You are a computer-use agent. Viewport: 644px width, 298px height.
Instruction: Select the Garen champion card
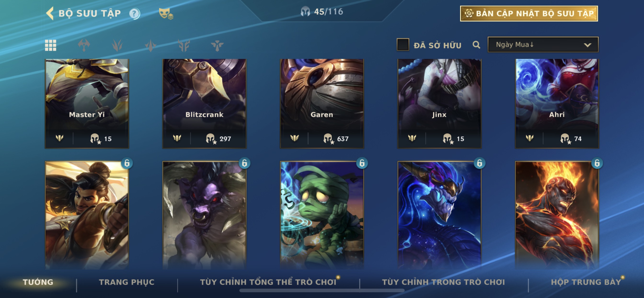[x=322, y=103]
